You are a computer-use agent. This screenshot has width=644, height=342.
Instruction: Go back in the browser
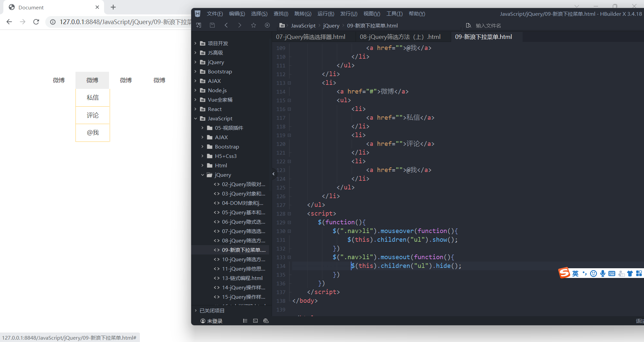pos(9,22)
